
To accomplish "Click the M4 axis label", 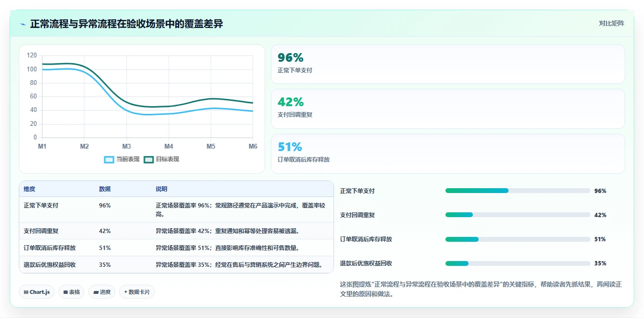I will [x=169, y=146].
